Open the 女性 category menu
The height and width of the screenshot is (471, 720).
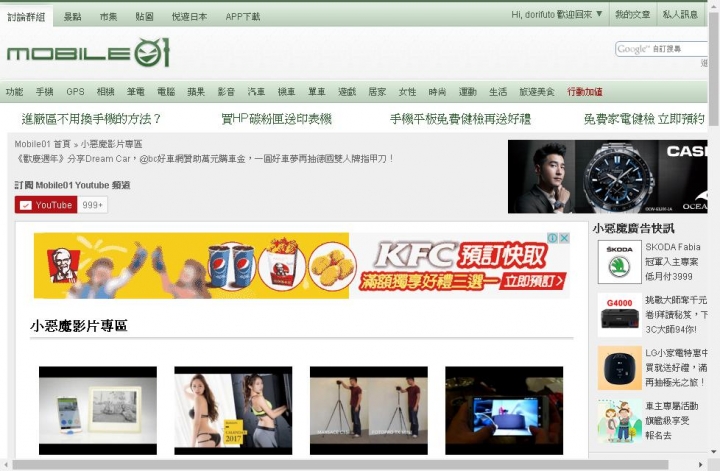click(x=407, y=92)
